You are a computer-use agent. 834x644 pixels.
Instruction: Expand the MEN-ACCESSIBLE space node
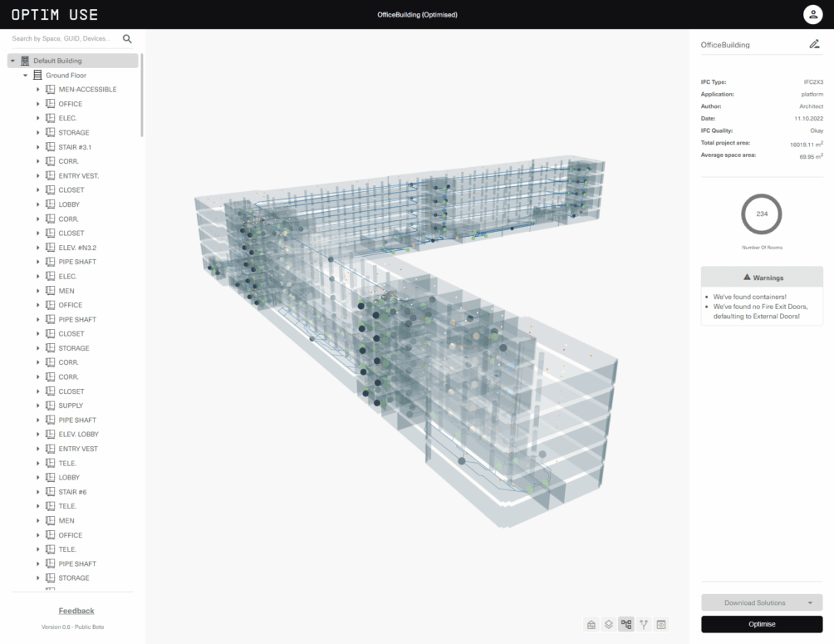tap(38, 90)
